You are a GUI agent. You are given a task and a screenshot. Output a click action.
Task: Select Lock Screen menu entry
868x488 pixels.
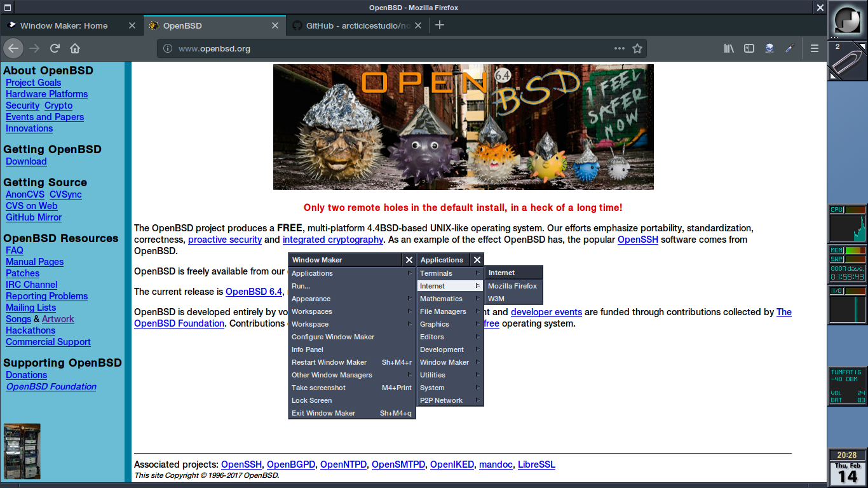click(x=352, y=400)
